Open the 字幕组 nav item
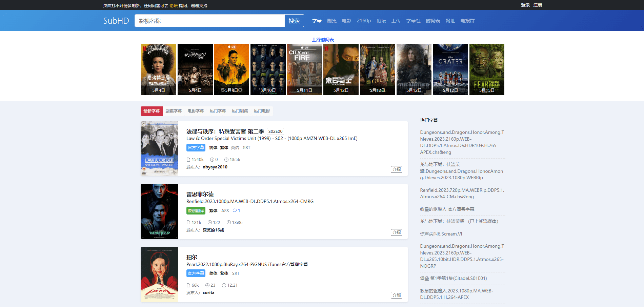Screen dimensions: 644x307 [414, 21]
